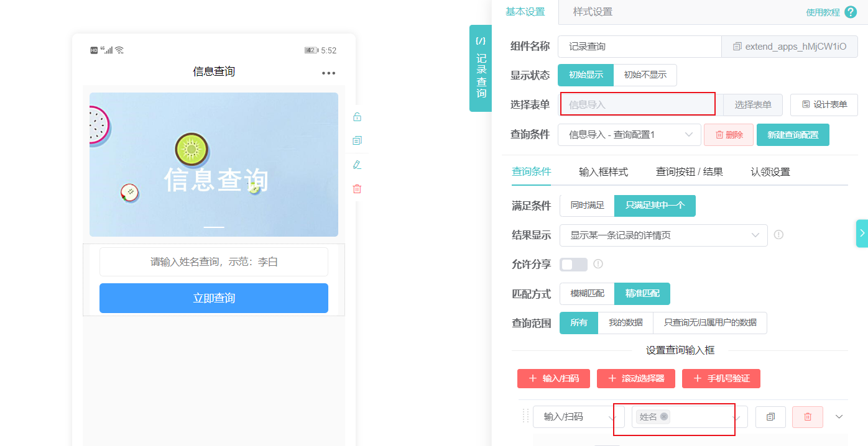
Task: Click the duplicate icon for the 输入/扫码 row
Action: pos(770,417)
